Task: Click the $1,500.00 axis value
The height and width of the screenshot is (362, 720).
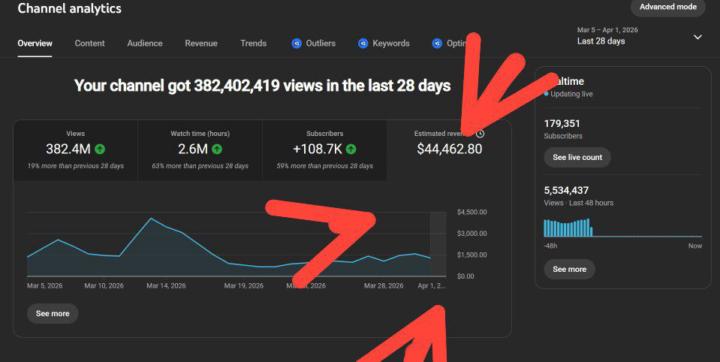Action: 472,255
